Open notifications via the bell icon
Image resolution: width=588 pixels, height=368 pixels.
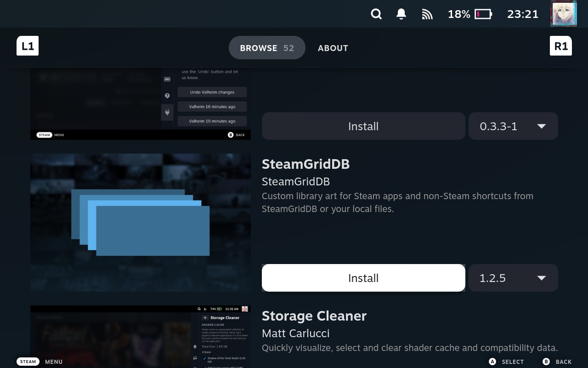click(401, 14)
